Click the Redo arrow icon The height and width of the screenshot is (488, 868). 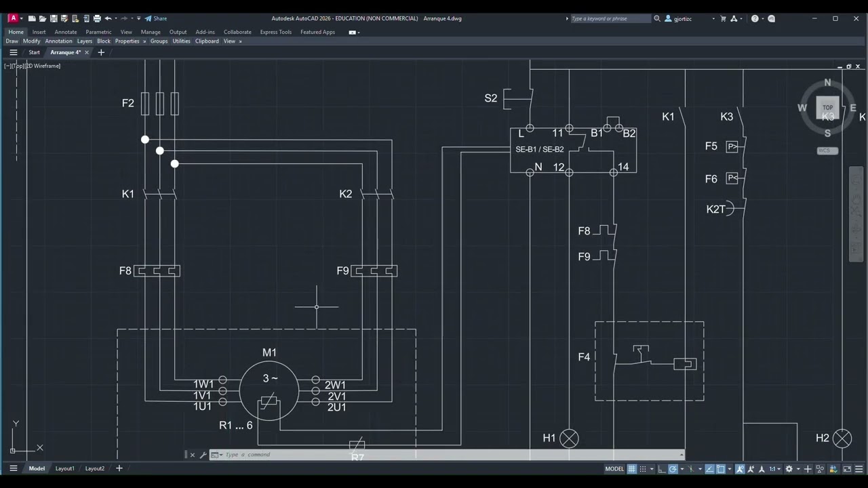pyautogui.click(x=124, y=18)
